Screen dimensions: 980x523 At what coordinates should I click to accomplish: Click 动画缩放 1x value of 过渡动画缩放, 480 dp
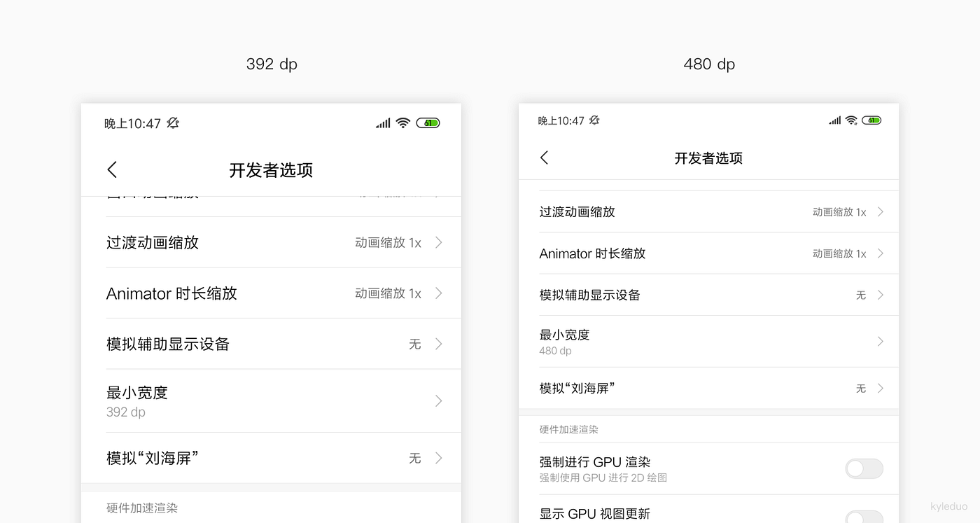pyautogui.click(x=839, y=212)
